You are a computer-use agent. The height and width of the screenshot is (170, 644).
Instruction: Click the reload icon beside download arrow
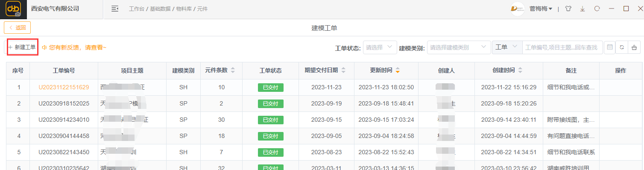597,9
